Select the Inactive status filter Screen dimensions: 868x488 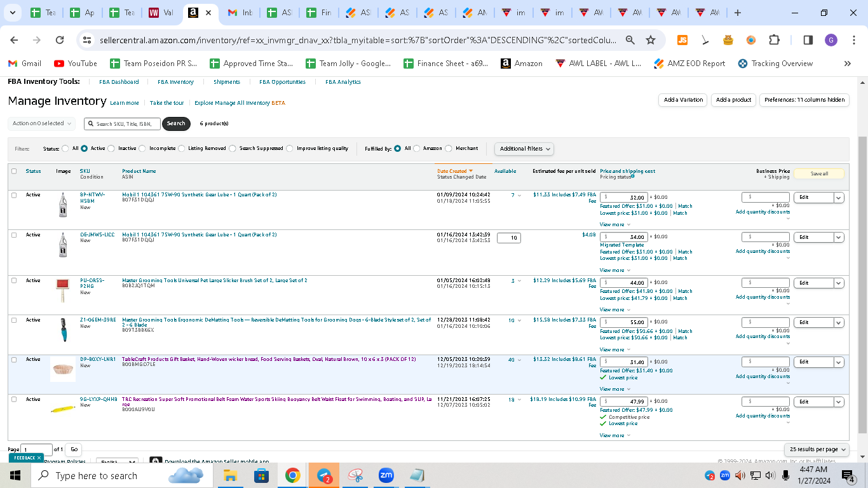tap(111, 149)
